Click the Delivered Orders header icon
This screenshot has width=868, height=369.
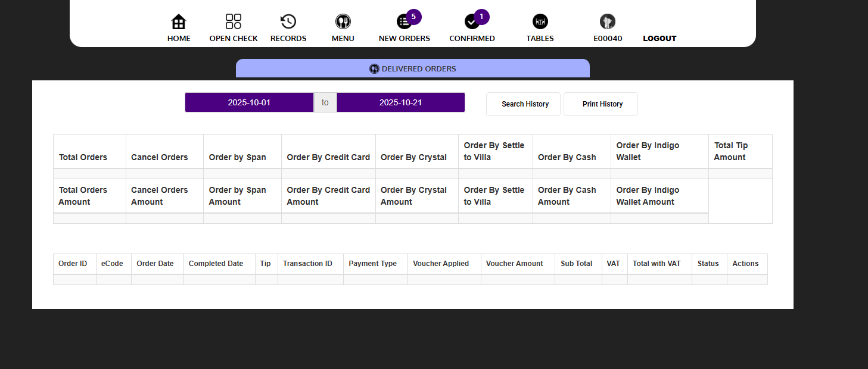(x=374, y=68)
